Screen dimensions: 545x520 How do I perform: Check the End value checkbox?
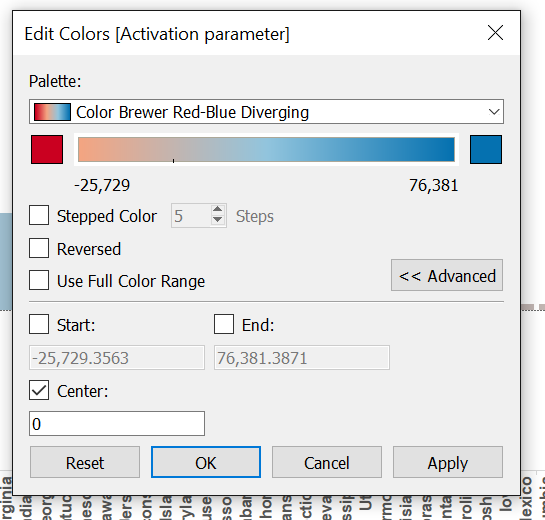(x=224, y=324)
